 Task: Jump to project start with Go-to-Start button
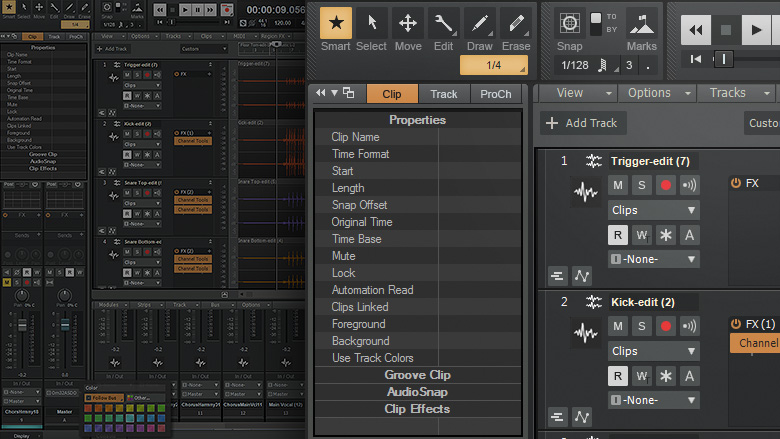[x=696, y=59]
